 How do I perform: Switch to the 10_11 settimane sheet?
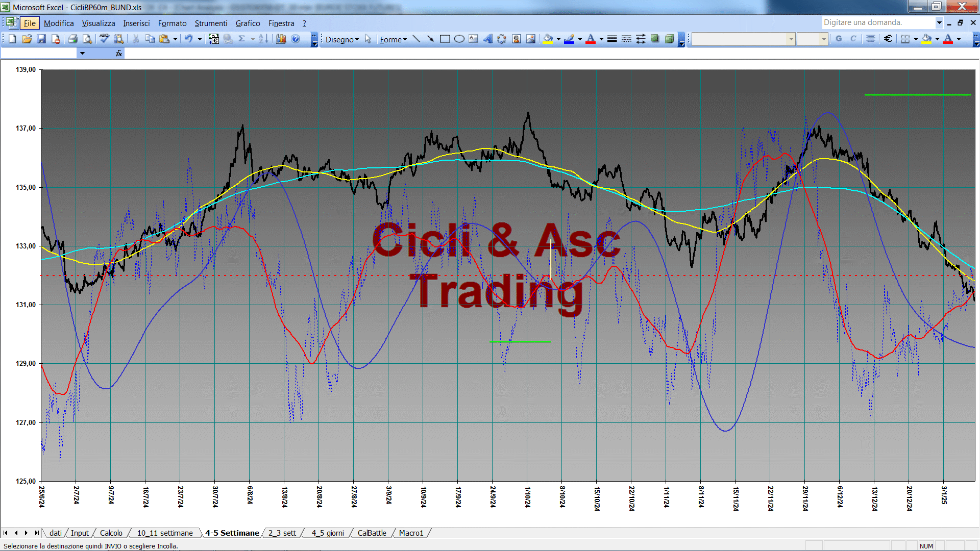[x=165, y=533]
